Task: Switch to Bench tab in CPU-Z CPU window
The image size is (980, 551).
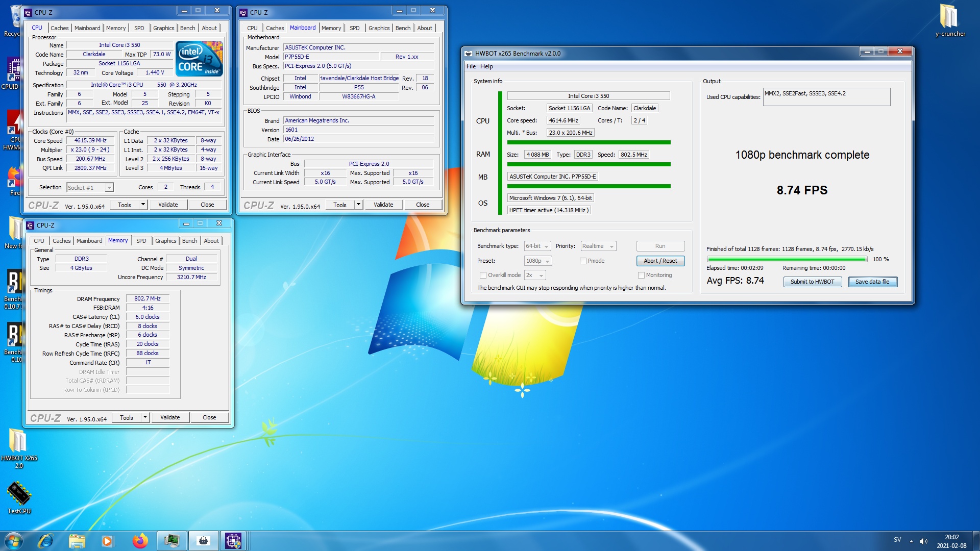Action: (x=187, y=28)
